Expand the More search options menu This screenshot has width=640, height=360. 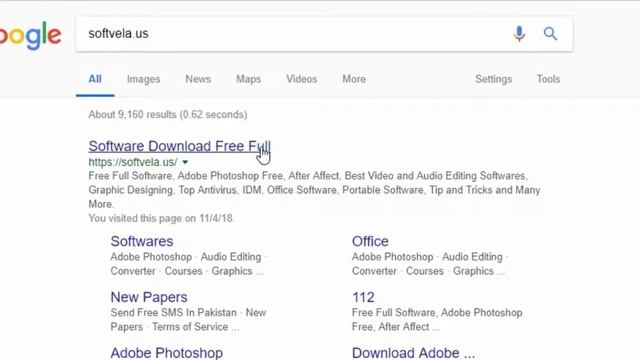(354, 79)
